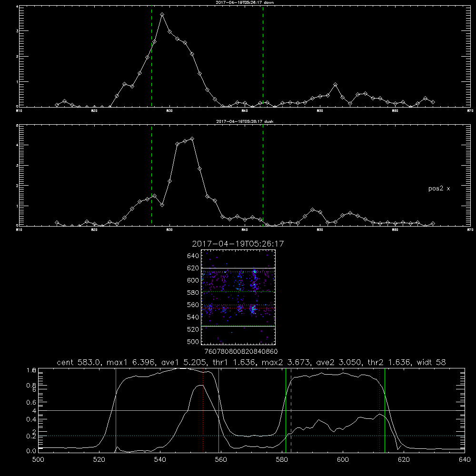This screenshot has height=476, width=476.
Task: Click the '520' x-axis label of bottom plot
Action: [99, 460]
